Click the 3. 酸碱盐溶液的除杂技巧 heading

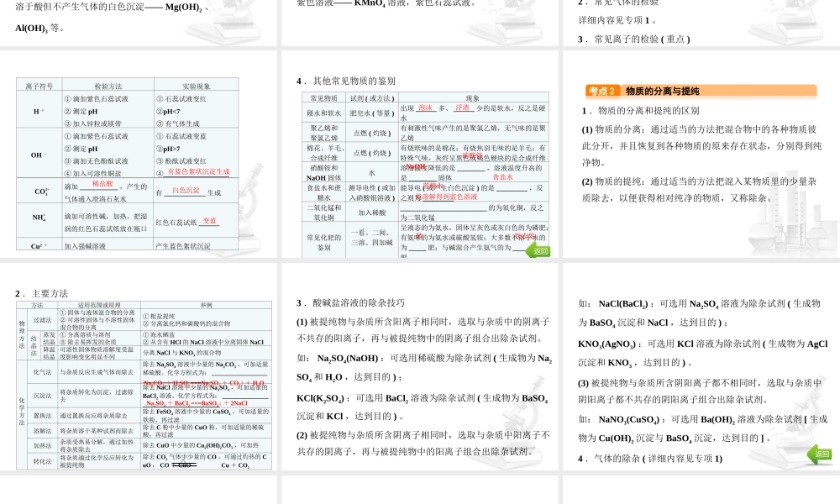[350, 303]
